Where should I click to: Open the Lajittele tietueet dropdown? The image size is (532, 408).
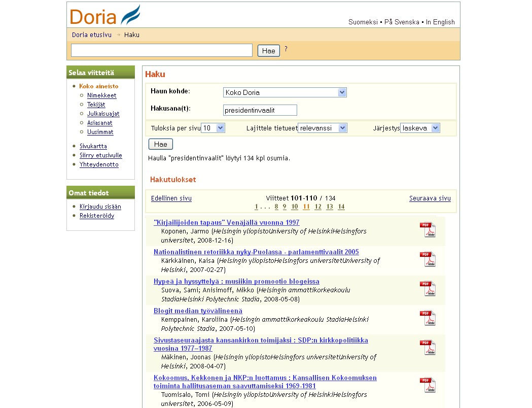[x=323, y=128]
